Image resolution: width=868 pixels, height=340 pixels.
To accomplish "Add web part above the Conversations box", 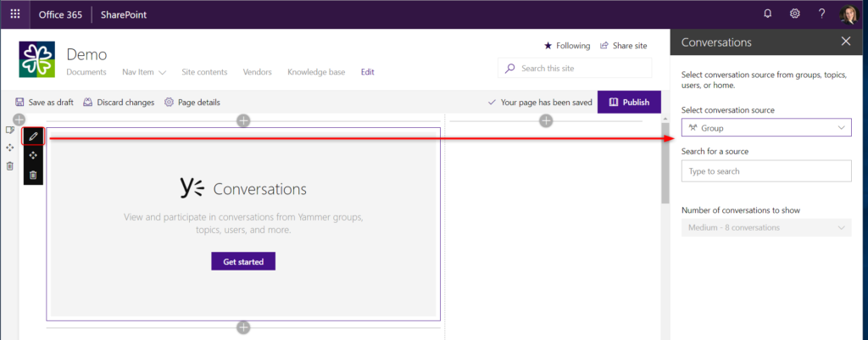I will tap(243, 120).
